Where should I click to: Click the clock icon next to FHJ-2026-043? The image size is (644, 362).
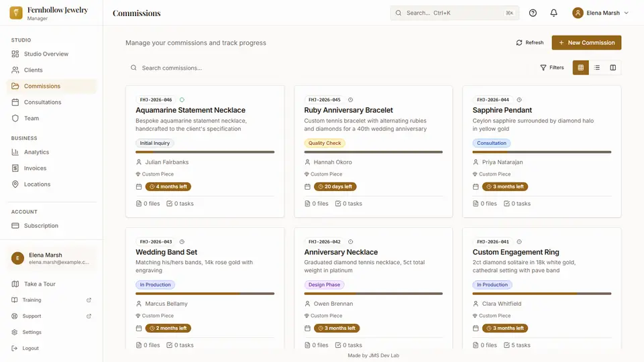182,242
